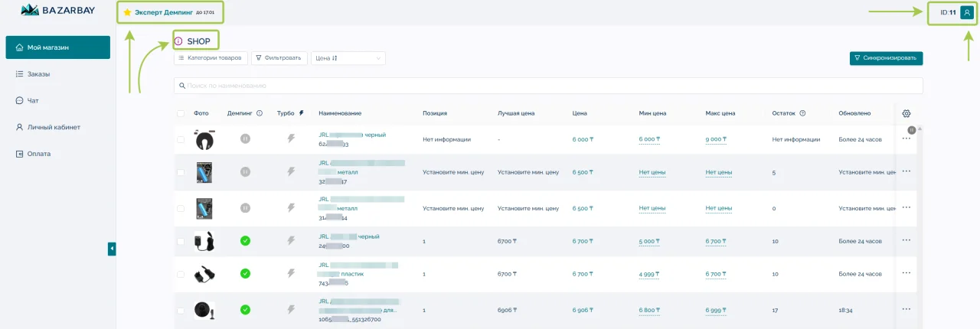
Task: Click info icon beside Демпинг column header
Action: click(x=260, y=113)
